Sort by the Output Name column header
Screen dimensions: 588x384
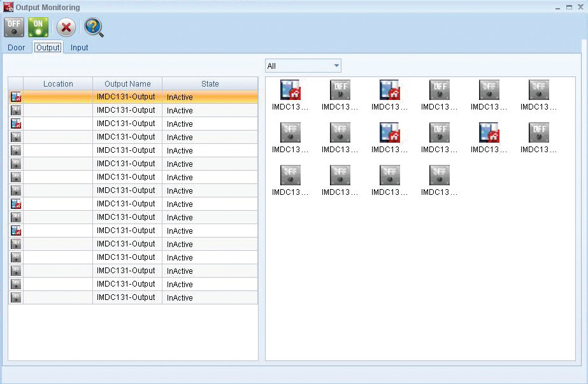127,84
